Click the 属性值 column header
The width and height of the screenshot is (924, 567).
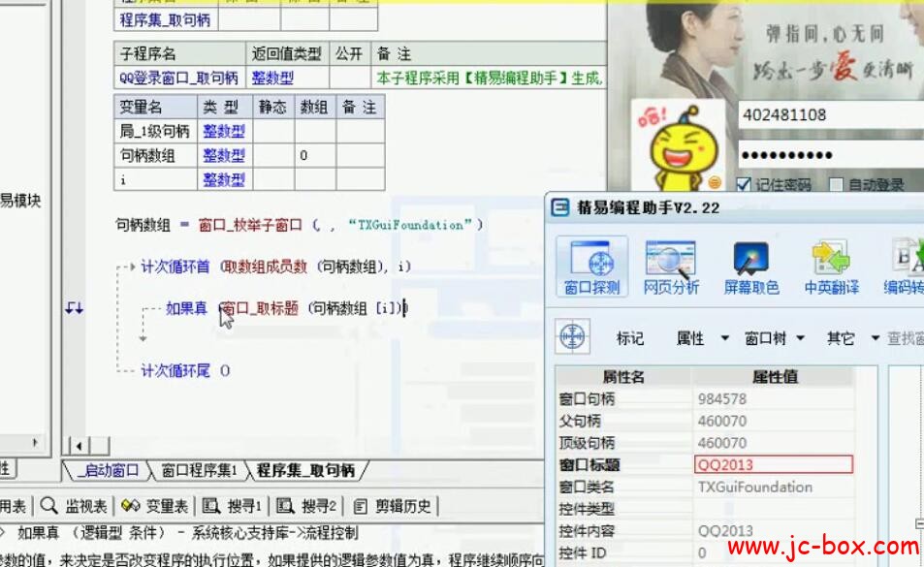[x=774, y=377]
